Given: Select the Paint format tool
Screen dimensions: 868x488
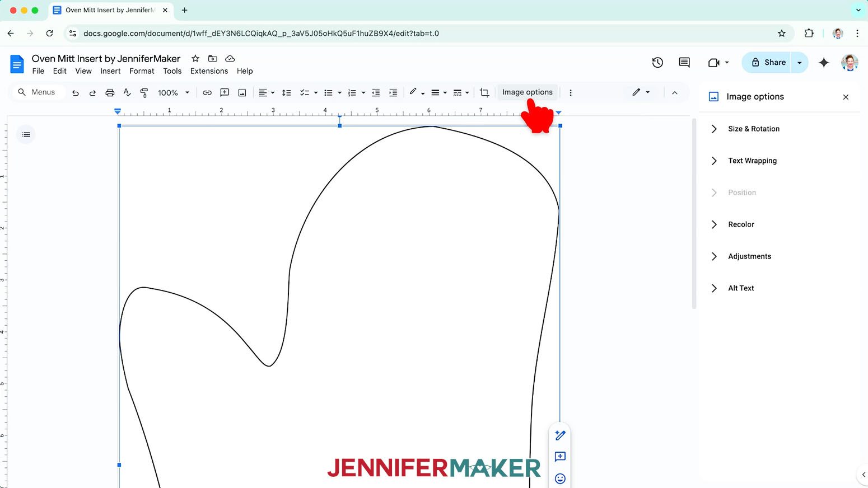Looking at the screenshot, I should 144,93.
